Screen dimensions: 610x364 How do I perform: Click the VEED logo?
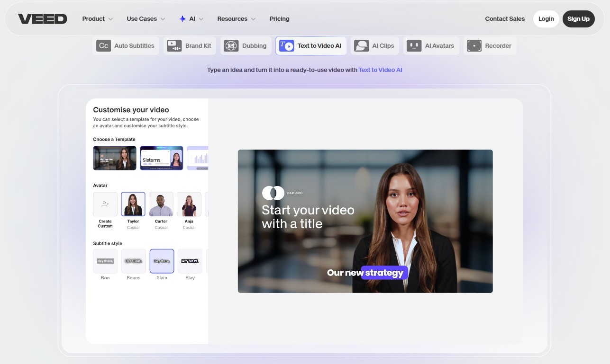(x=42, y=19)
